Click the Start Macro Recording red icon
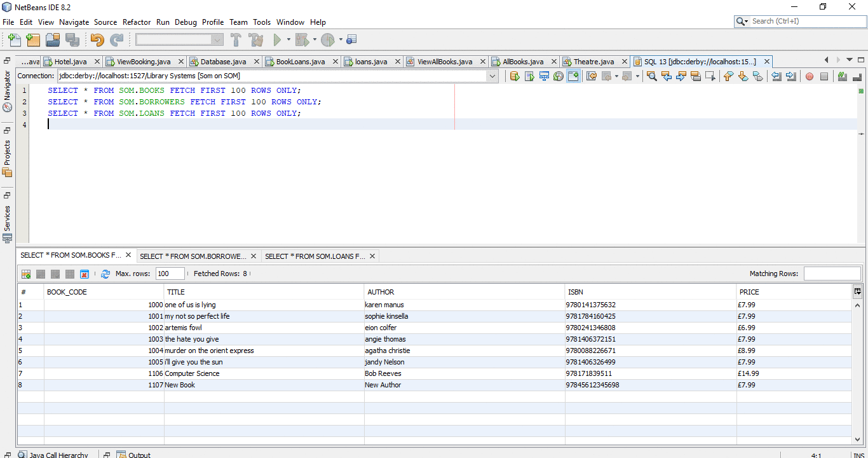 point(810,76)
